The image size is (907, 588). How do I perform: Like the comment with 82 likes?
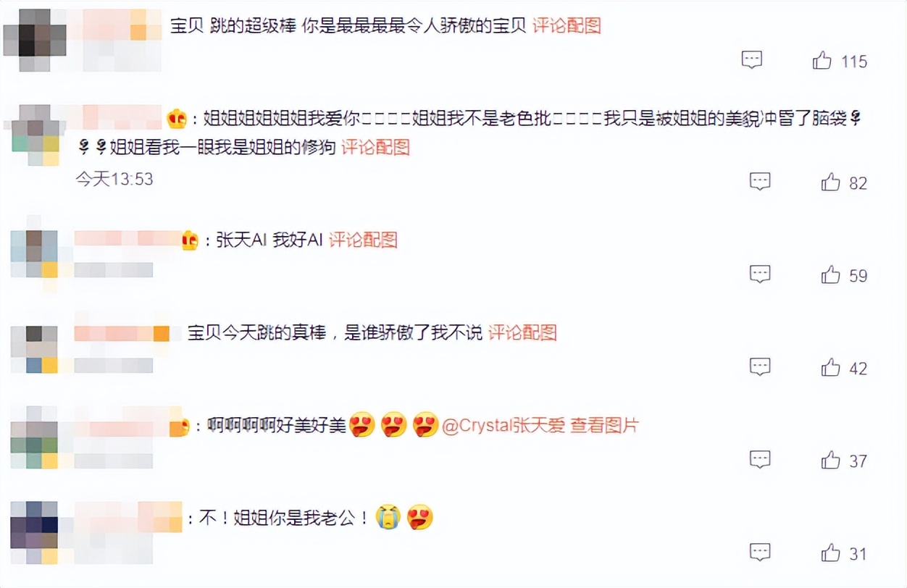pyautogui.click(x=830, y=182)
